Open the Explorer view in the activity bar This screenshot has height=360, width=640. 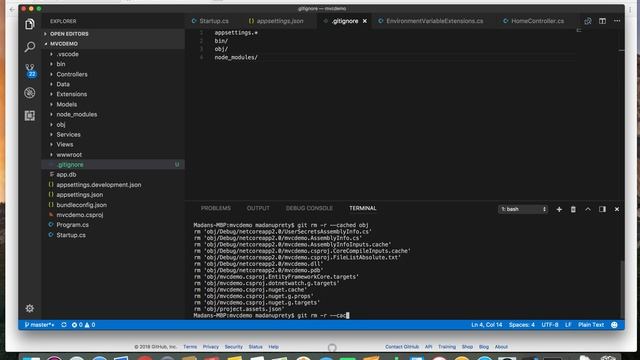[29, 24]
